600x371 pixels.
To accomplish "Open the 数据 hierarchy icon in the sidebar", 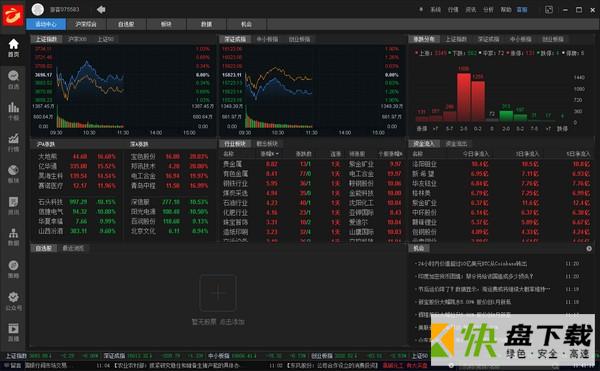I will pos(13,237).
